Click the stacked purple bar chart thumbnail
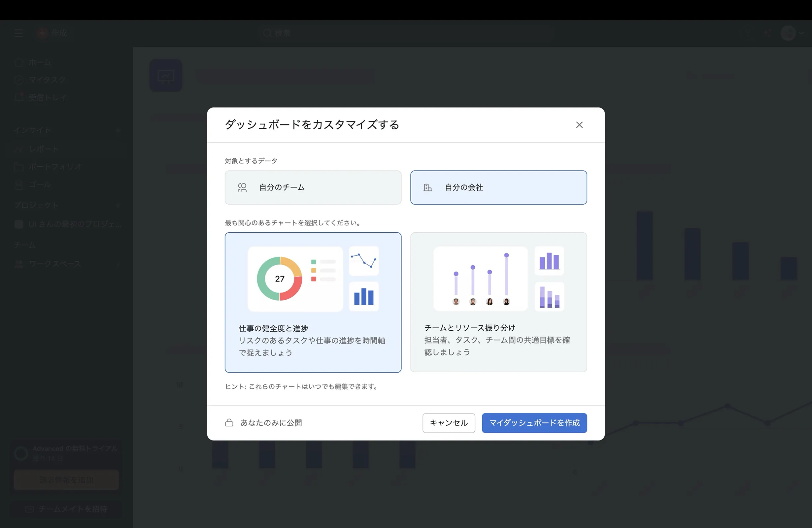The image size is (812, 528). click(x=549, y=296)
